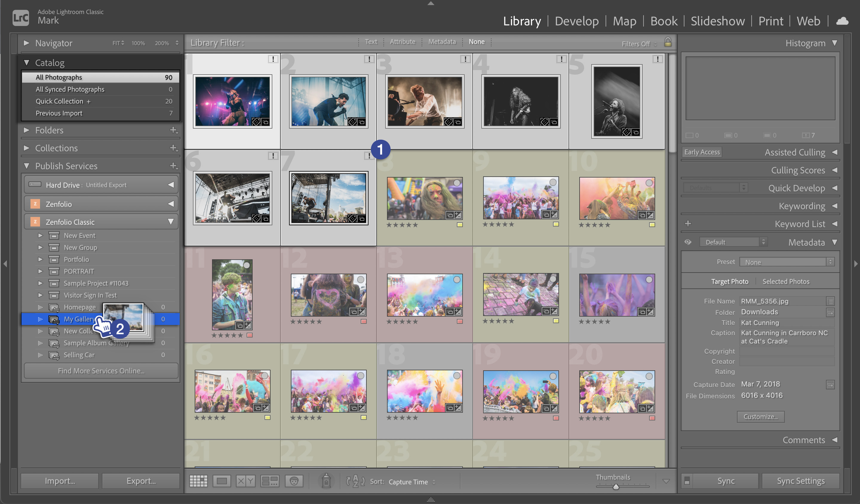Image resolution: width=860 pixels, height=504 pixels.
Task: Click the Library Filter lock icon
Action: click(x=667, y=42)
